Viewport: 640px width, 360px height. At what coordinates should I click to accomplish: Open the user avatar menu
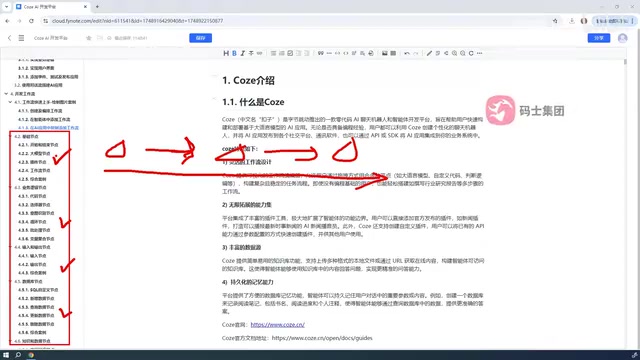[x=622, y=38]
